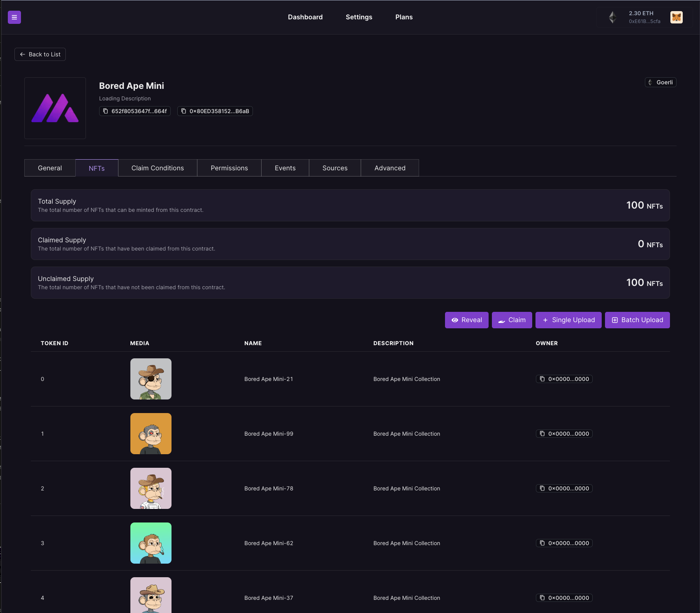Click the Claim button

[512, 320]
